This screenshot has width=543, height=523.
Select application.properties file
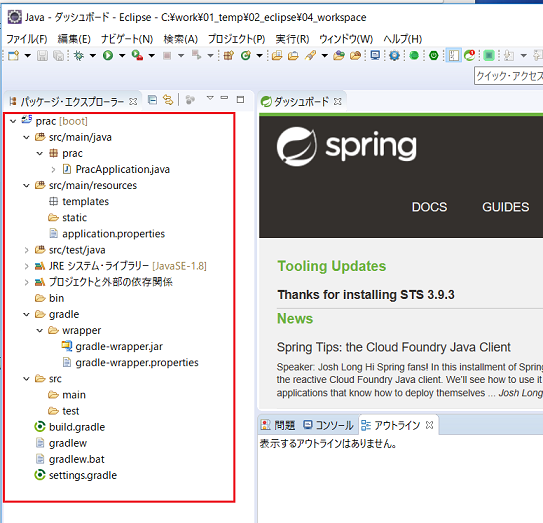107,234
